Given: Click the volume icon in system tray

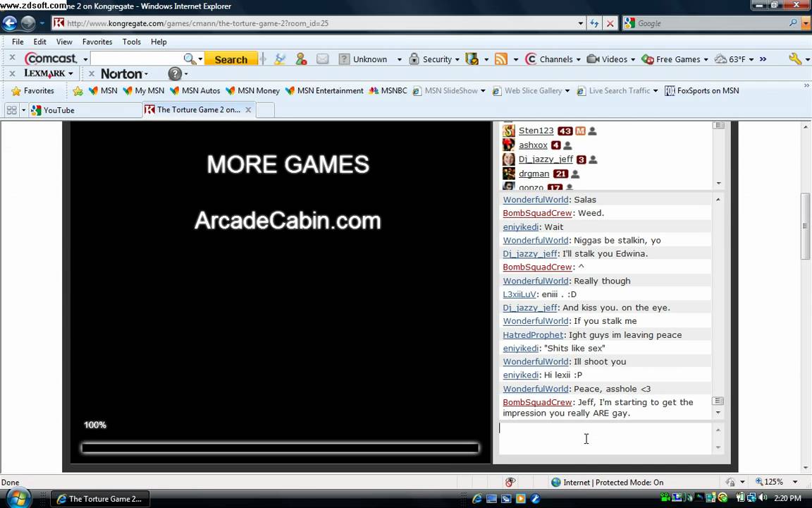Looking at the screenshot, I should tap(763, 498).
